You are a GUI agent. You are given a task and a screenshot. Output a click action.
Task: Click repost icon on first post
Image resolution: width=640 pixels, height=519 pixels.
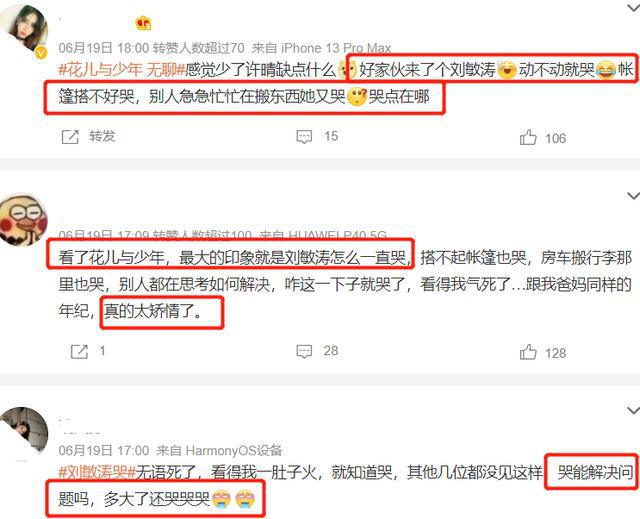pos(70,137)
